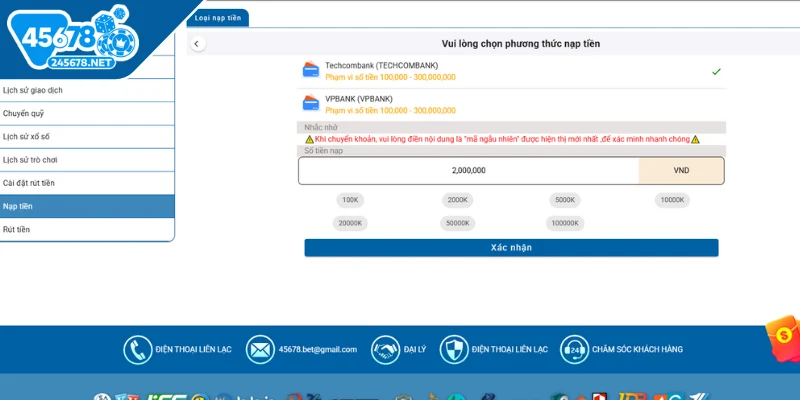Choose the 2000K quick amount
This screenshot has width=800, height=400.
(x=457, y=200)
